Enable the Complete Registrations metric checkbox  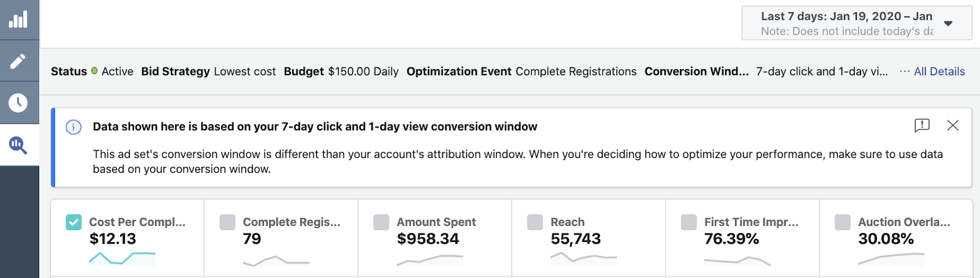[227, 222]
